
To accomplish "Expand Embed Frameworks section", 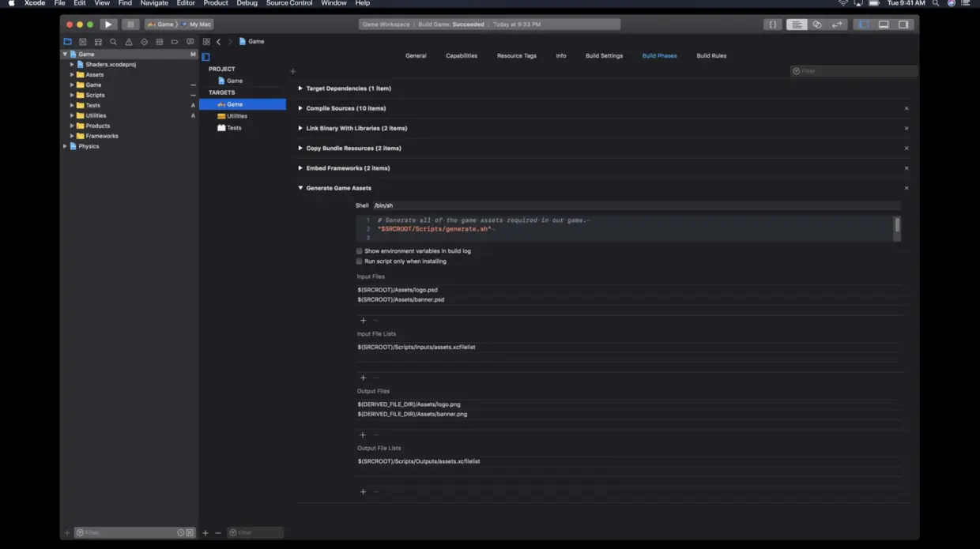I will click(300, 168).
